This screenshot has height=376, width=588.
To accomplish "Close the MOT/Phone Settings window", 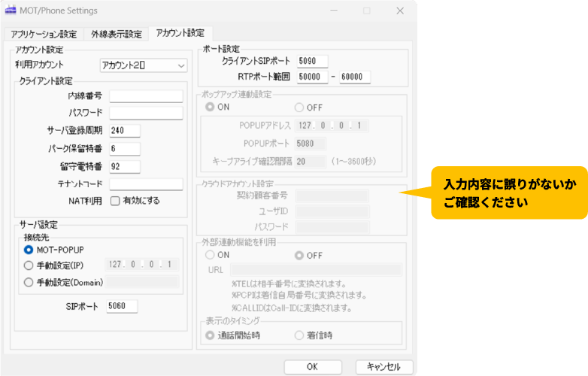I will tap(400, 11).
